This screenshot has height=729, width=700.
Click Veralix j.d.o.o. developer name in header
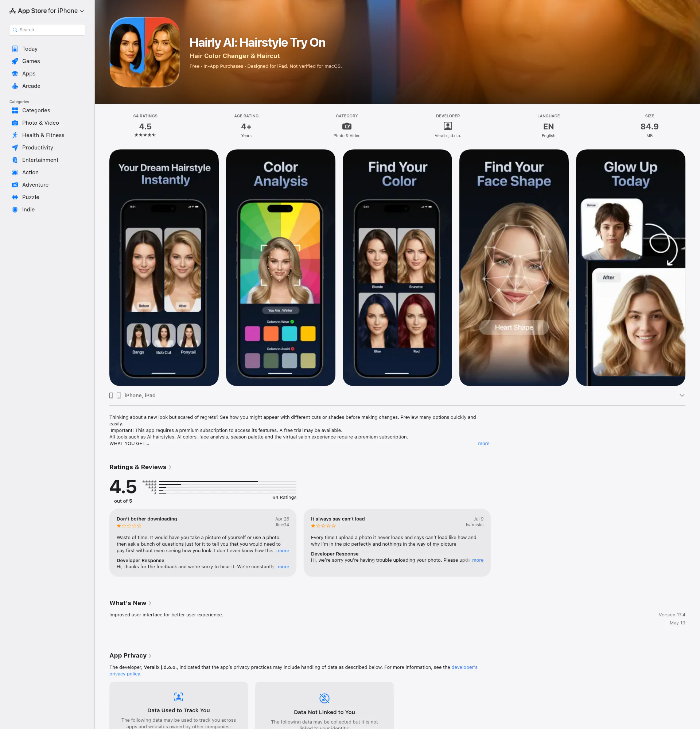[x=448, y=136]
